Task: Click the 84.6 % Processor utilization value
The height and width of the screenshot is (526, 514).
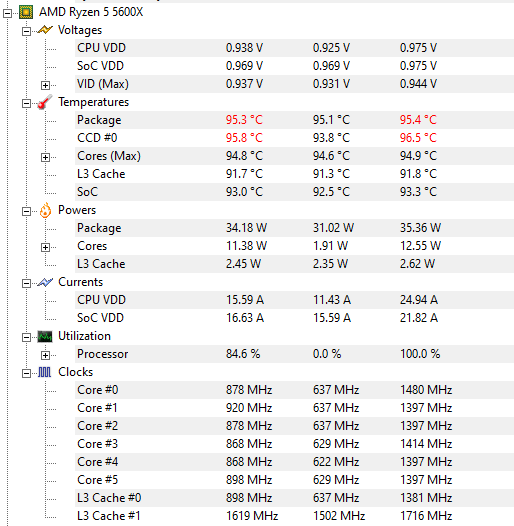Action: [x=243, y=354]
